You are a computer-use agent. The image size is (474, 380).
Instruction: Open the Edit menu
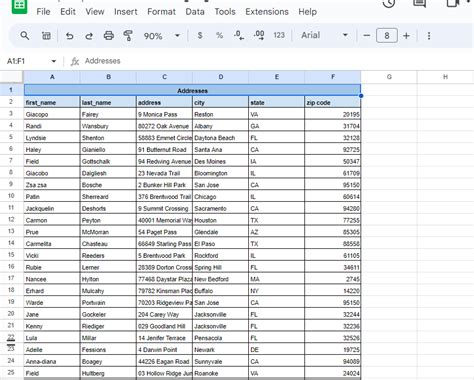(68, 12)
